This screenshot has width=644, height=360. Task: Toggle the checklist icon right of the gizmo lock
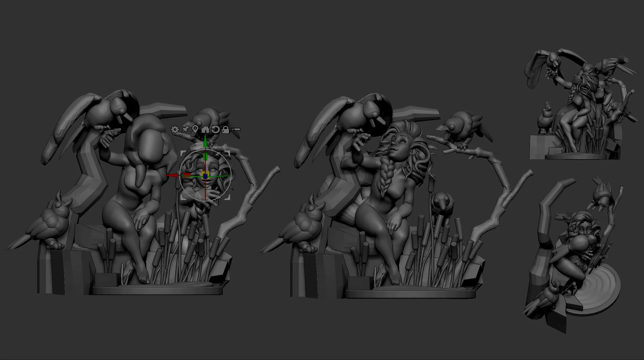pyautogui.click(x=235, y=129)
